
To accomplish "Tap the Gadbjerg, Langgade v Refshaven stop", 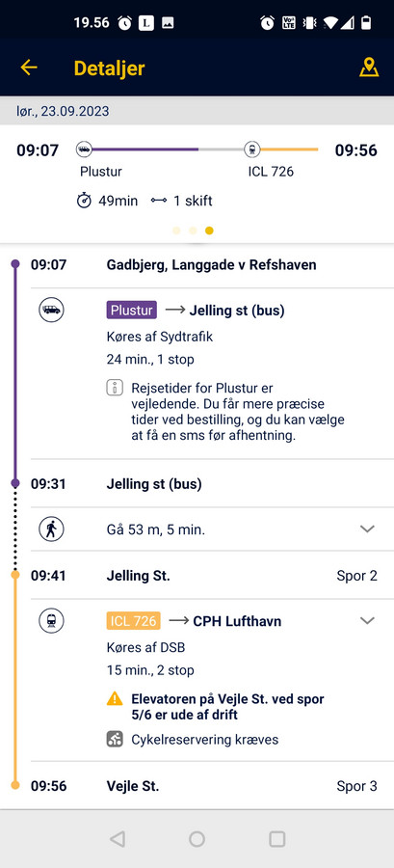I will click(211, 264).
